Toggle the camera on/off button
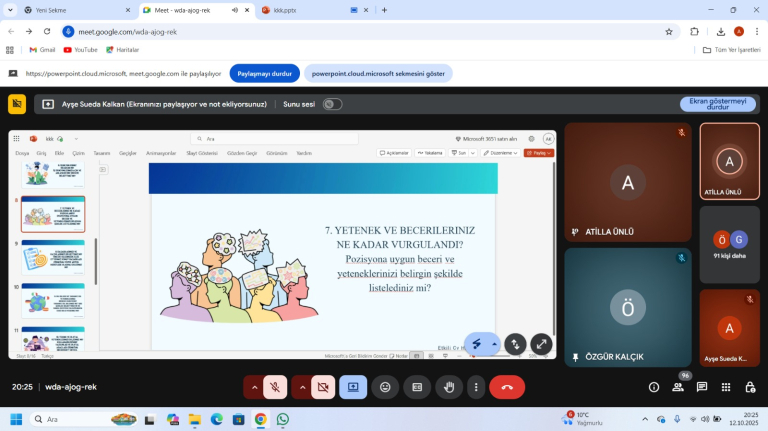The image size is (768, 431). pyautogui.click(x=323, y=387)
